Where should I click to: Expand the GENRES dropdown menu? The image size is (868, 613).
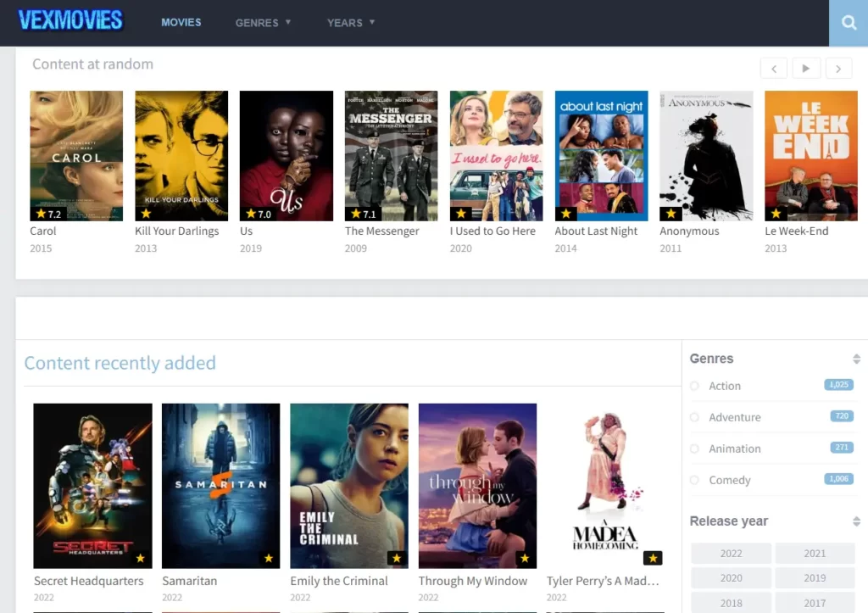point(263,23)
